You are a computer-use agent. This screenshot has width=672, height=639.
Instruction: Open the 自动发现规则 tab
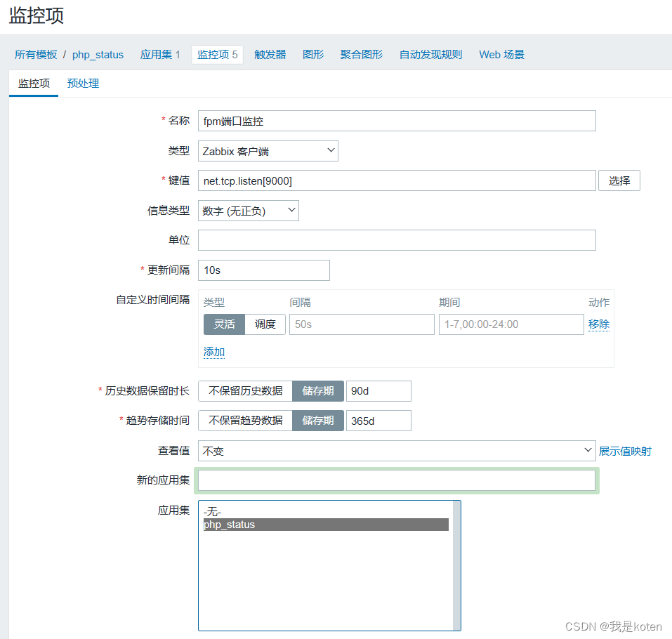tap(430, 55)
